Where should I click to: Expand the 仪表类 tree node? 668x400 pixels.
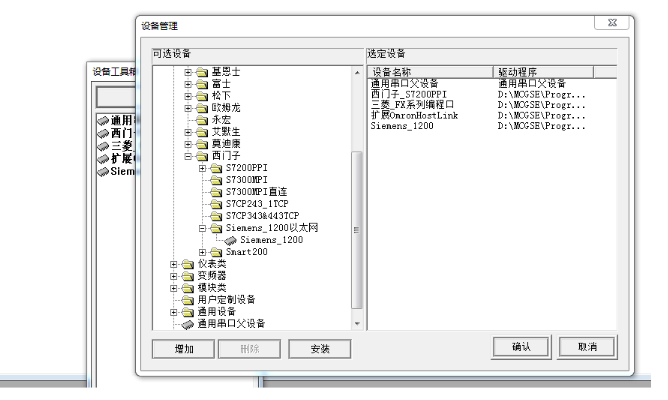click(174, 264)
